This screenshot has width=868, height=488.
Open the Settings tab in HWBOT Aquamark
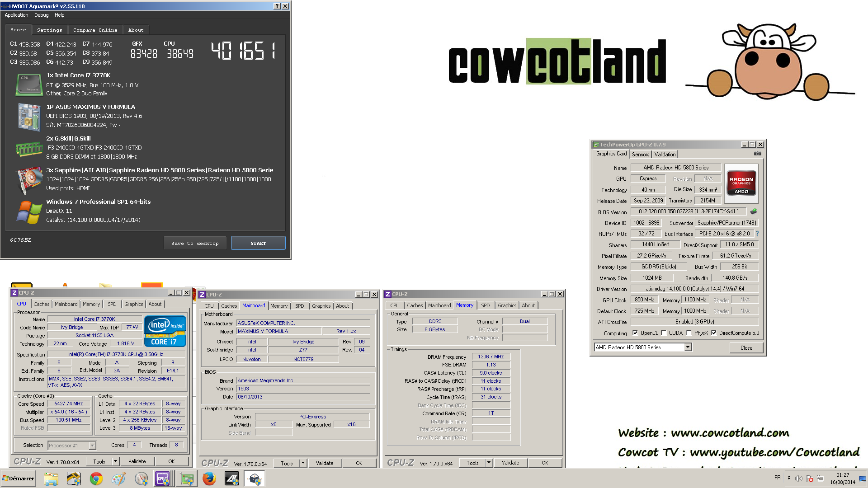click(50, 30)
